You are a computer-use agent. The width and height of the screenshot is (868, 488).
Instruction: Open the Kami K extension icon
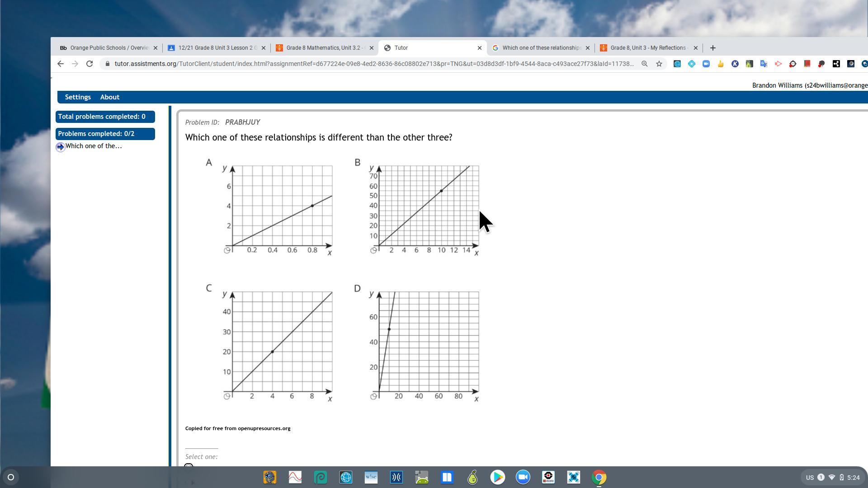735,64
